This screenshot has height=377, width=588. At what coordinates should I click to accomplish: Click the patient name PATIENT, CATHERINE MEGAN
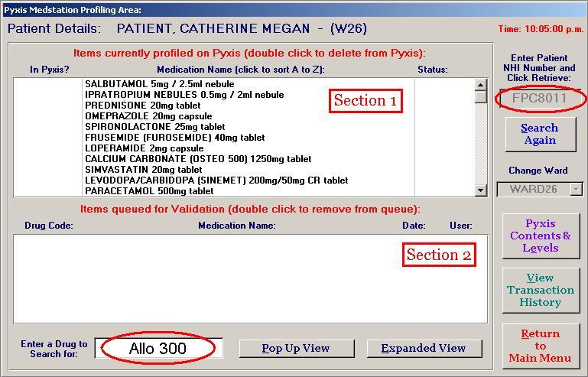click(x=213, y=28)
